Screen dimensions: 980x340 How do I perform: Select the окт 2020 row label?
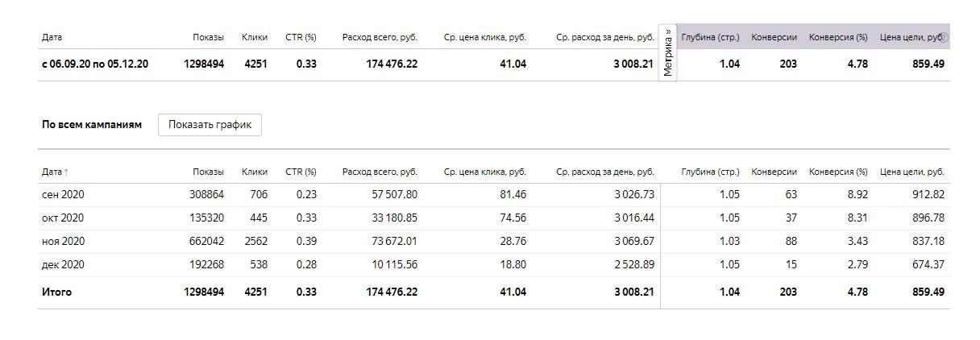click(63, 218)
